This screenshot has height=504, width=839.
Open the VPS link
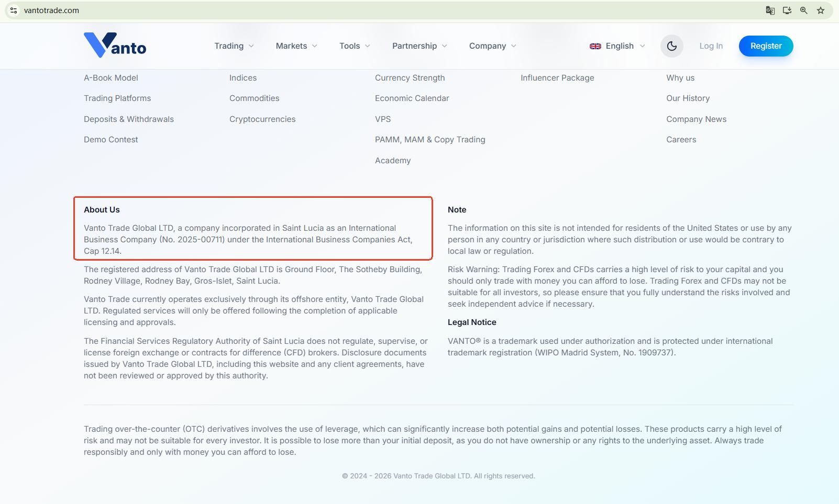[383, 119]
